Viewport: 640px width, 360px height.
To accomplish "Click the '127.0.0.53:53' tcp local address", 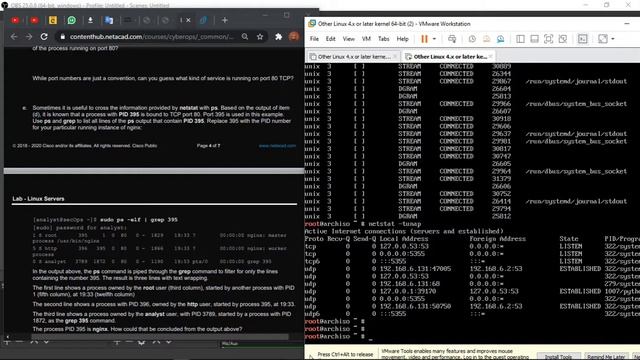I will click(x=404, y=247).
